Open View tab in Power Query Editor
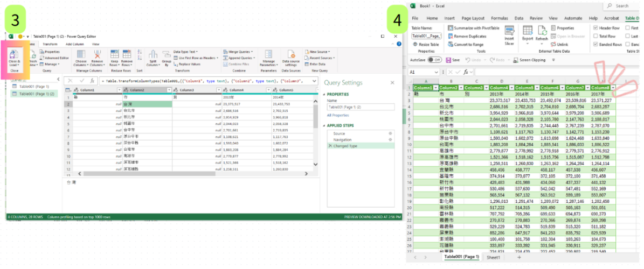644x269 pixels. coord(96,44)
